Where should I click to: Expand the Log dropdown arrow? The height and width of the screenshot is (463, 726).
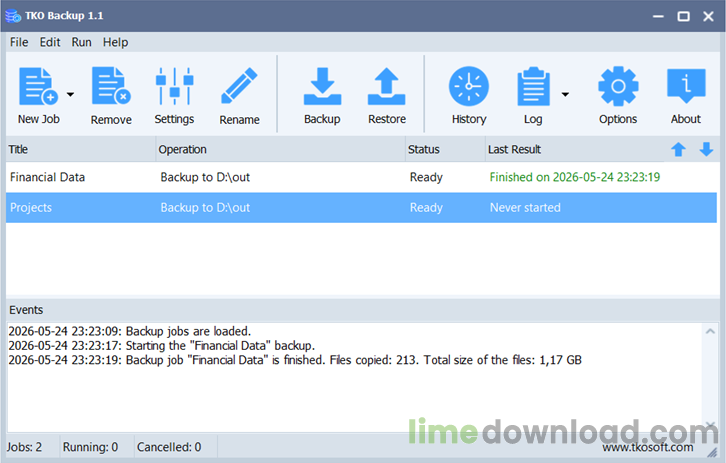565,94
